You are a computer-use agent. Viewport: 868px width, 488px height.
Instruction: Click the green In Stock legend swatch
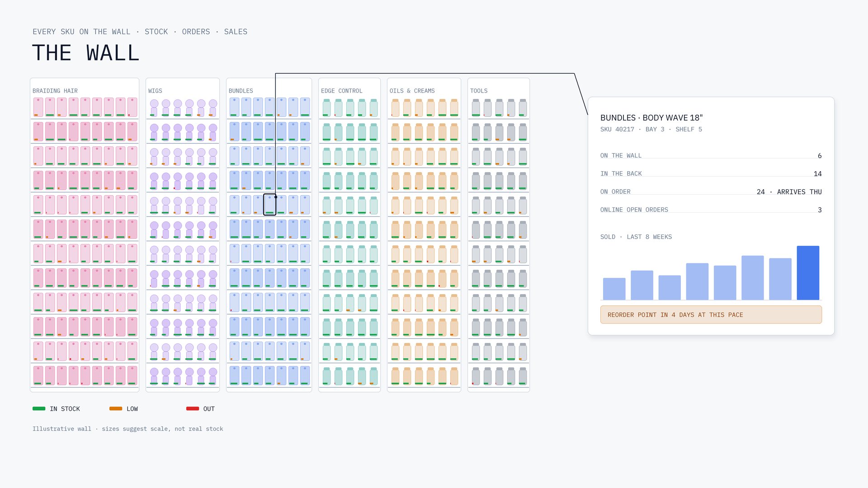click(x=39, y=408)
